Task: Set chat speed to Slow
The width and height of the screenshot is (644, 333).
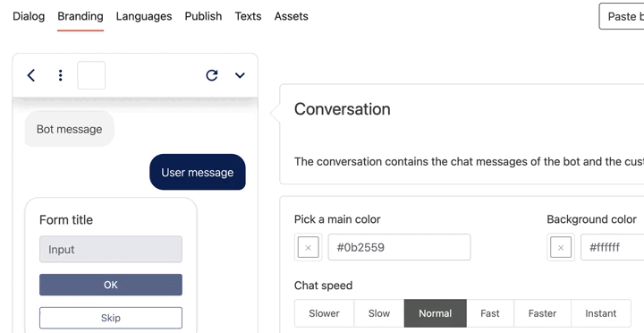Action: pos(379,313)
